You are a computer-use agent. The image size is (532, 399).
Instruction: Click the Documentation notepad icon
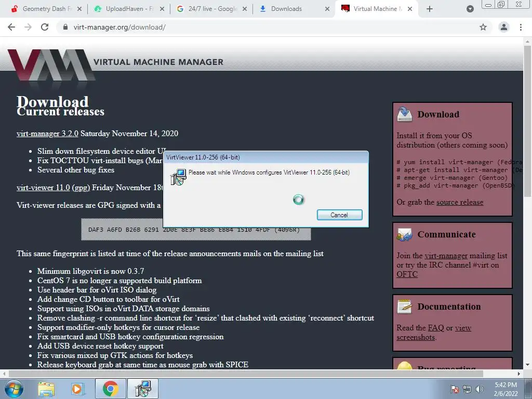click(404, 307)
